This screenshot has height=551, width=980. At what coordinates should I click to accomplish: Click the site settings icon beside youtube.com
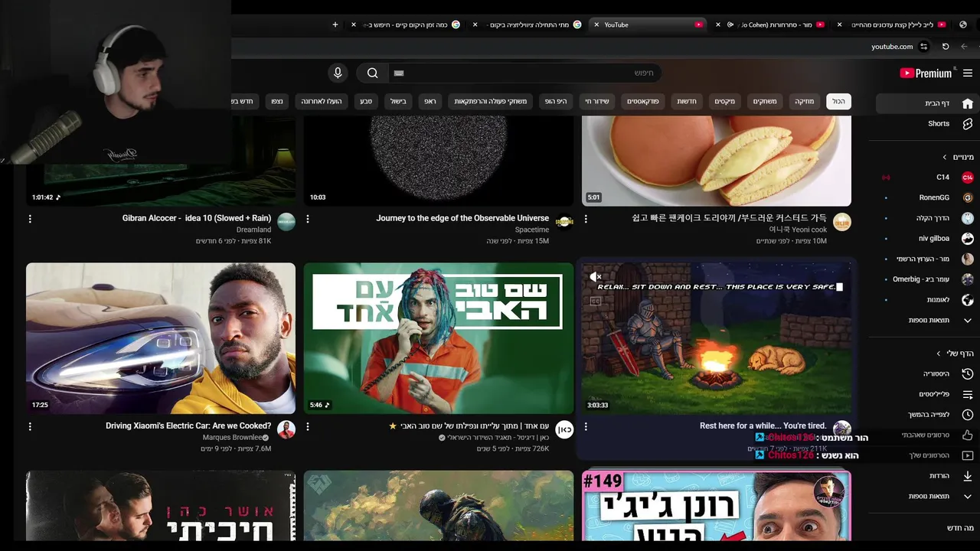pos(924,47)
